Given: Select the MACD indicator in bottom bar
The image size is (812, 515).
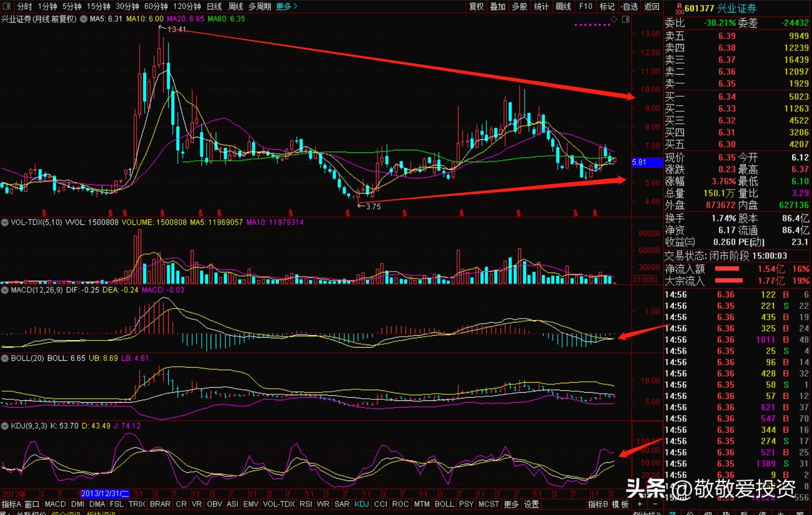Looking at the screenshot, I should click(55, 504).
